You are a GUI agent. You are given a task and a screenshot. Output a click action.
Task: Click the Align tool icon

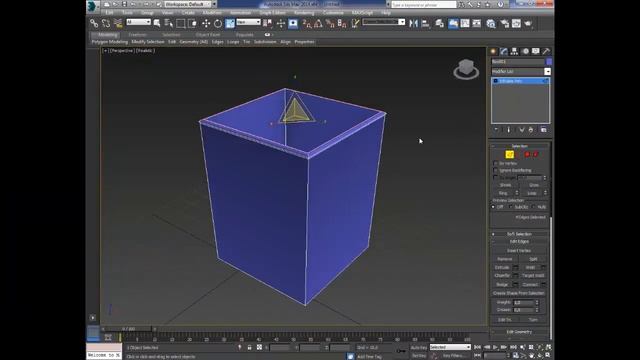coord(425,23)
